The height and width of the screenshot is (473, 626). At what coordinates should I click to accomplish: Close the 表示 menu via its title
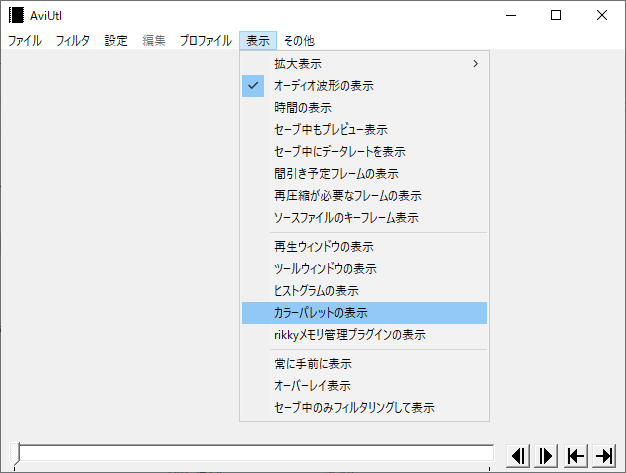[x=258, y=41]
